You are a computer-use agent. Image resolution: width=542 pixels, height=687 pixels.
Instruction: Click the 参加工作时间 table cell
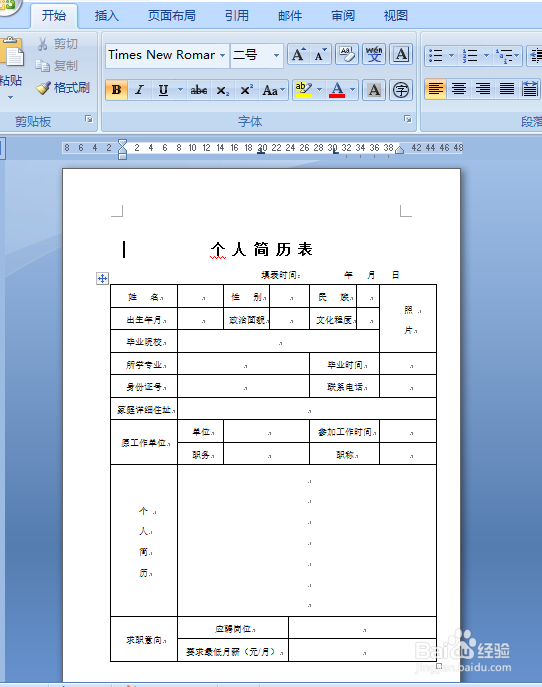pos(344,432)
